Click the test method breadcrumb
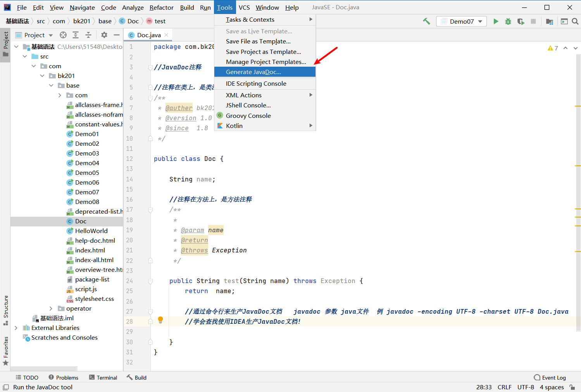This screenshot has height=392, width=581. (x=156, y=21)
